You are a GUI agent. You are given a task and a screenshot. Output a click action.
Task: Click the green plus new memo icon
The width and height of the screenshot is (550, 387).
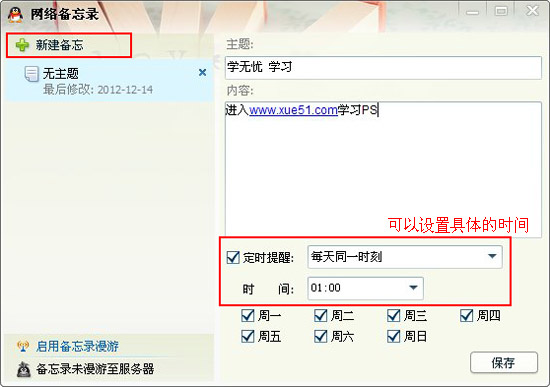(x=22, y=45)
